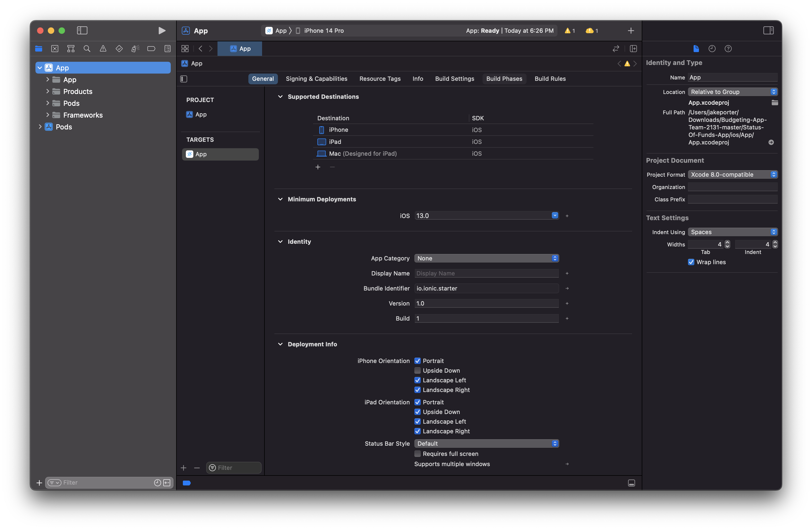Select the Find navigator

(x=87, y=48)
